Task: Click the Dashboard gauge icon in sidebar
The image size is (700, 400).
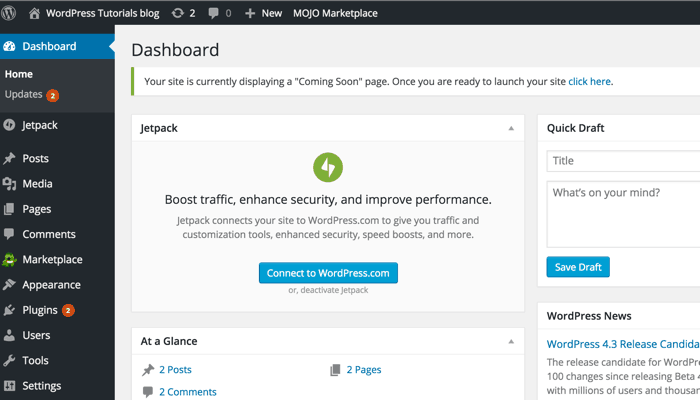Action: [9, 46]
